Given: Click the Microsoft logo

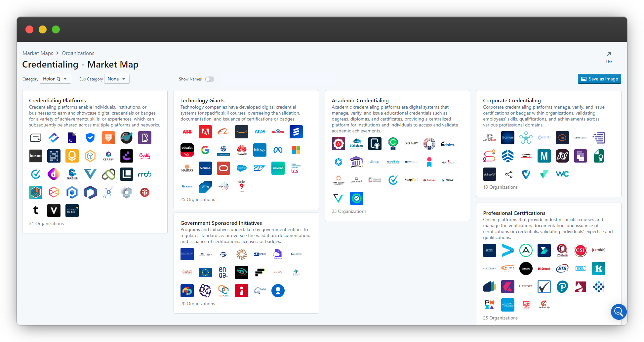Looking at the screenshot, I should point(296,150).
